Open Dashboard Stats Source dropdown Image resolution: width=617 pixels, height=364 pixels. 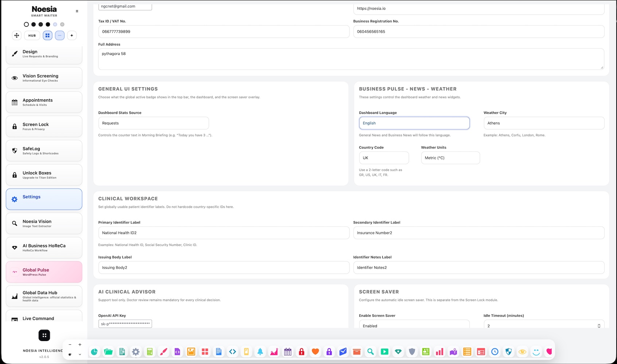[x=153, y=123]
